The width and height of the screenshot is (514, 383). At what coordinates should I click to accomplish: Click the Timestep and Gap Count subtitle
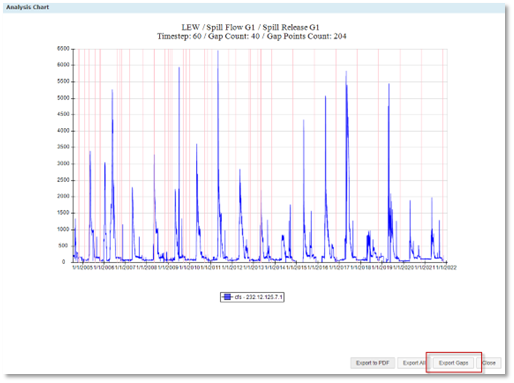pyautogui.click(x=252, y=36)
